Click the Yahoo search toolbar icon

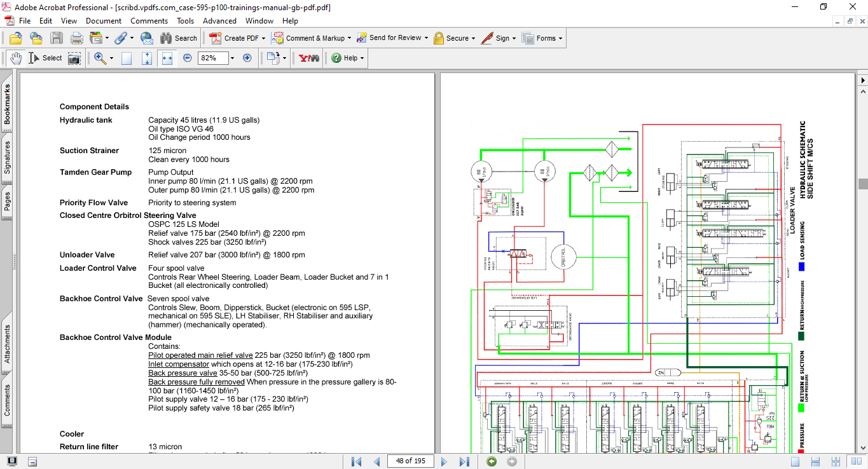point(309,58)
